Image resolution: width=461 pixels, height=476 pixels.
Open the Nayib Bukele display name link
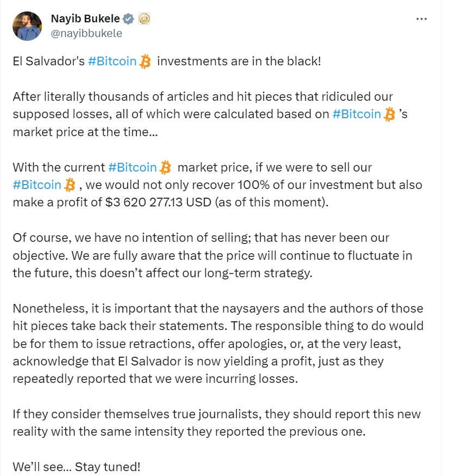pyautogui.click(x=84, y=19)
